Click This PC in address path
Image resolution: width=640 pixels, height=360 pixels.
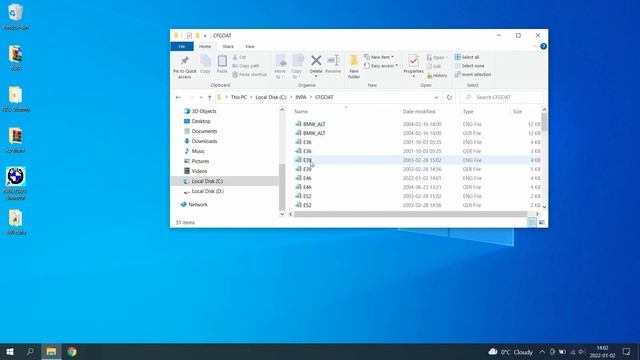tap(239, 97)
